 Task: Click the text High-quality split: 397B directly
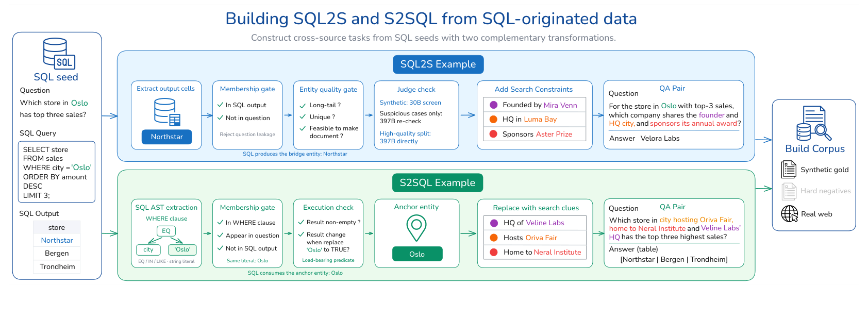pos(405,137)
